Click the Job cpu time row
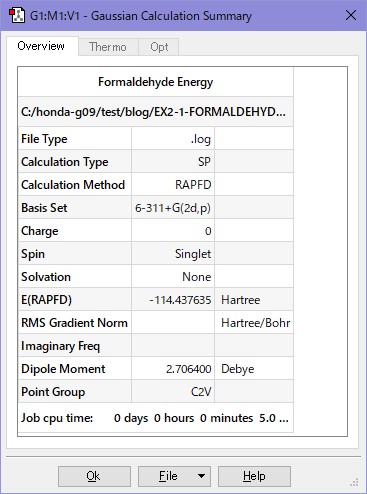367x494 pixels. (x=156, y=418)
